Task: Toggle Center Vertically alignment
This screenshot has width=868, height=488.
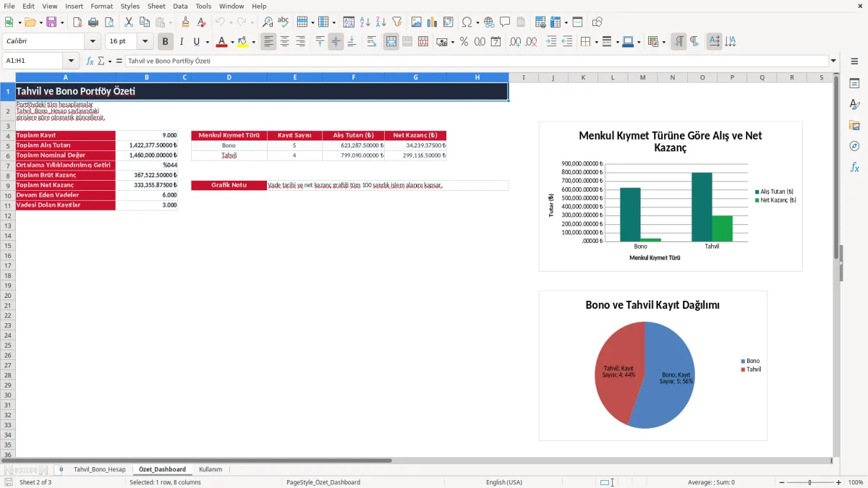Action: point(336,42)
